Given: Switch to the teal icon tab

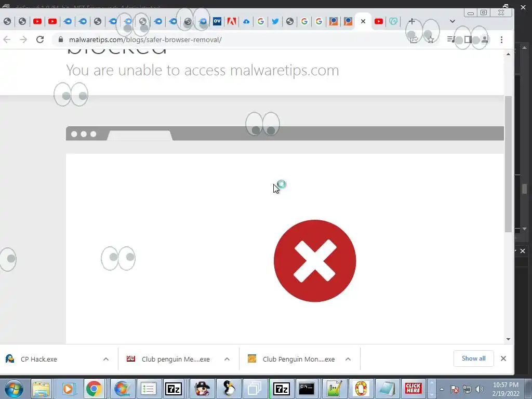Looking at the screenshot, I should point(393,21).
